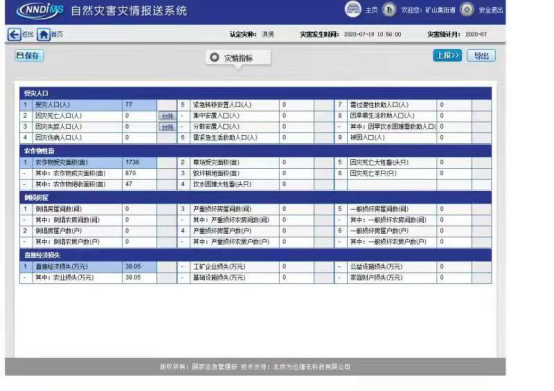Select the 灾情指标 tab
This screenshot has height=391, width=554.
238,58
